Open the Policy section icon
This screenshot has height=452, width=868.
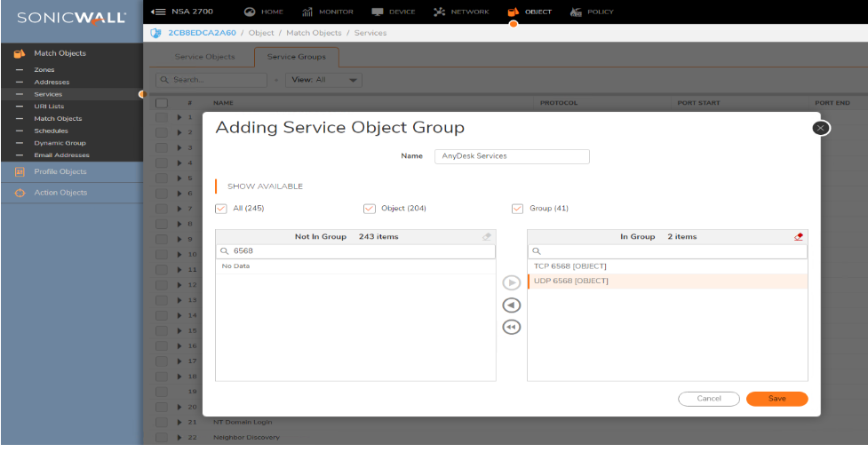575,12
